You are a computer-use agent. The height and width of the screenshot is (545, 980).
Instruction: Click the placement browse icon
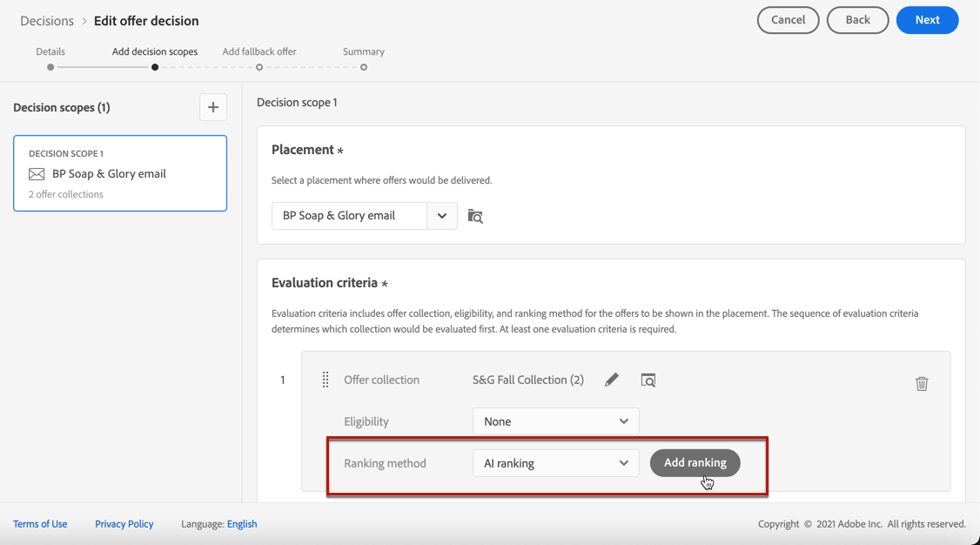click(475, 216)
